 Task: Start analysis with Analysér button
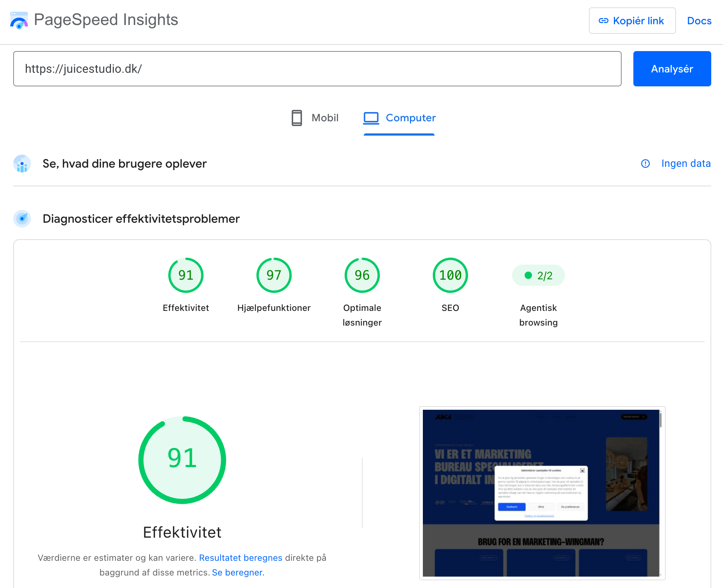tap(672, 69)
